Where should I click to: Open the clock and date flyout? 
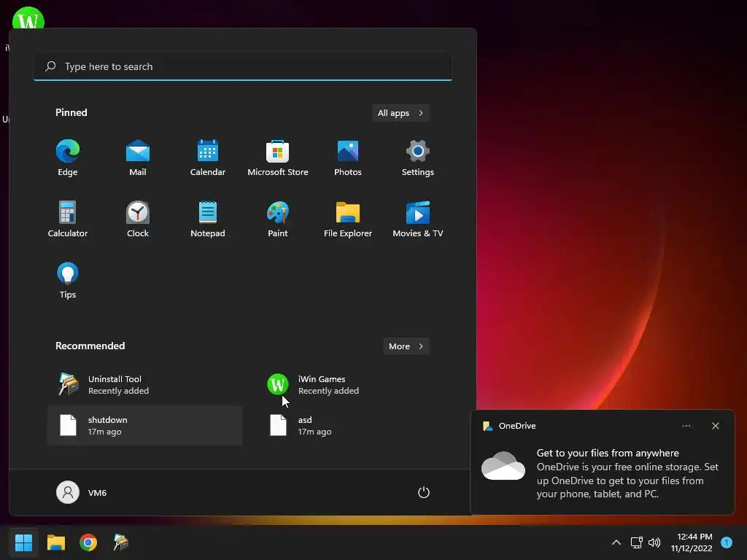click(692, 542)
